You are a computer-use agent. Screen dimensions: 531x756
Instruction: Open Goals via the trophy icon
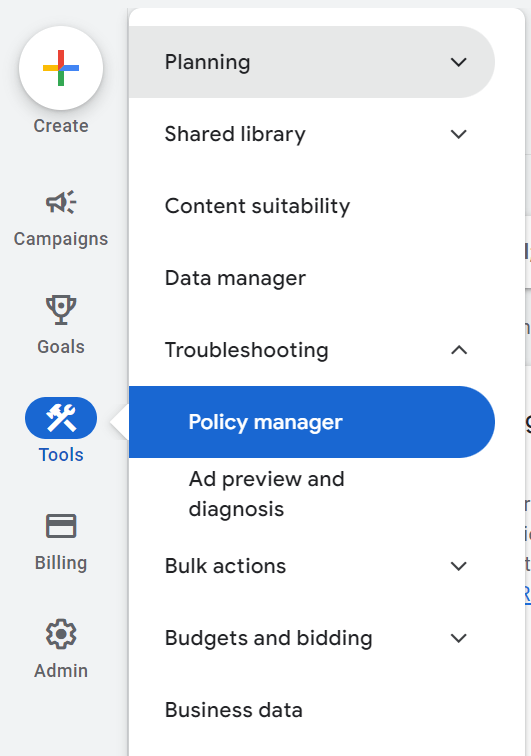[61, 310]
